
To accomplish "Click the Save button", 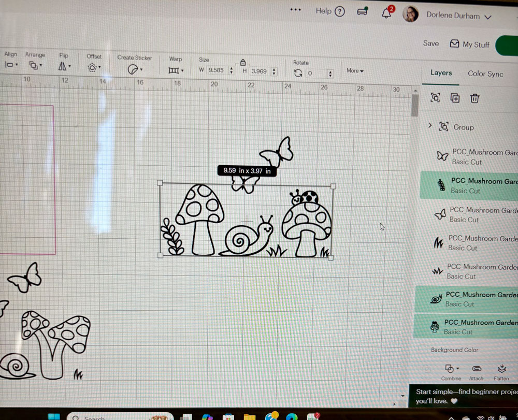I will (x=430, y=44).
